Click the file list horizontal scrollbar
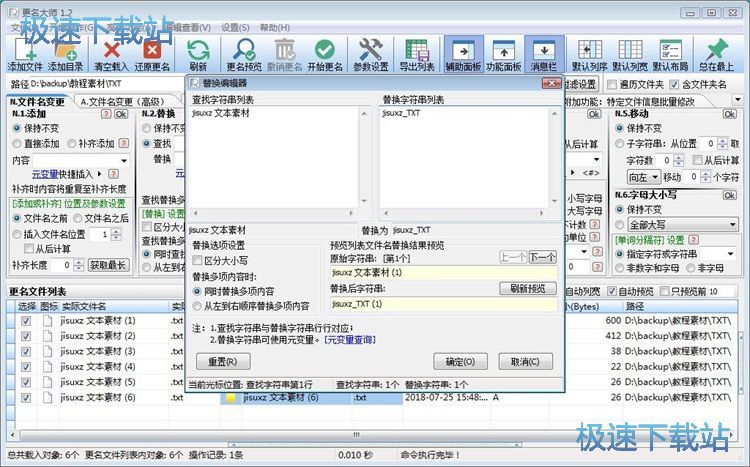Screen dimensions: 750x467 [355, 434]
